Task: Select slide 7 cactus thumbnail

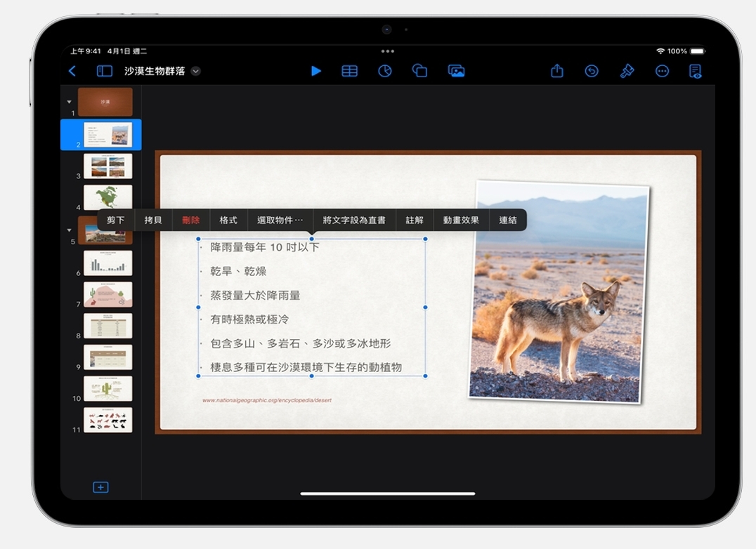Action: tap(107, 294)
